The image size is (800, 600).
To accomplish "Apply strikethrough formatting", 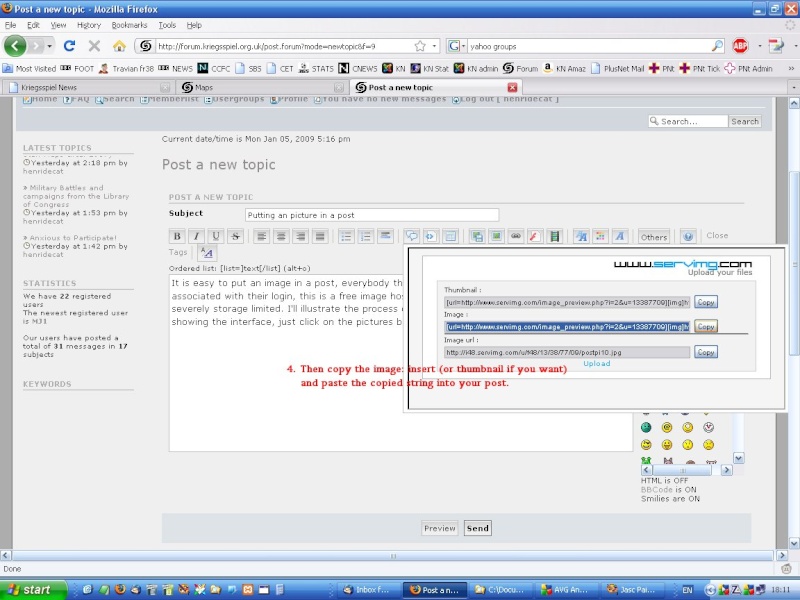I will (235, 236).
